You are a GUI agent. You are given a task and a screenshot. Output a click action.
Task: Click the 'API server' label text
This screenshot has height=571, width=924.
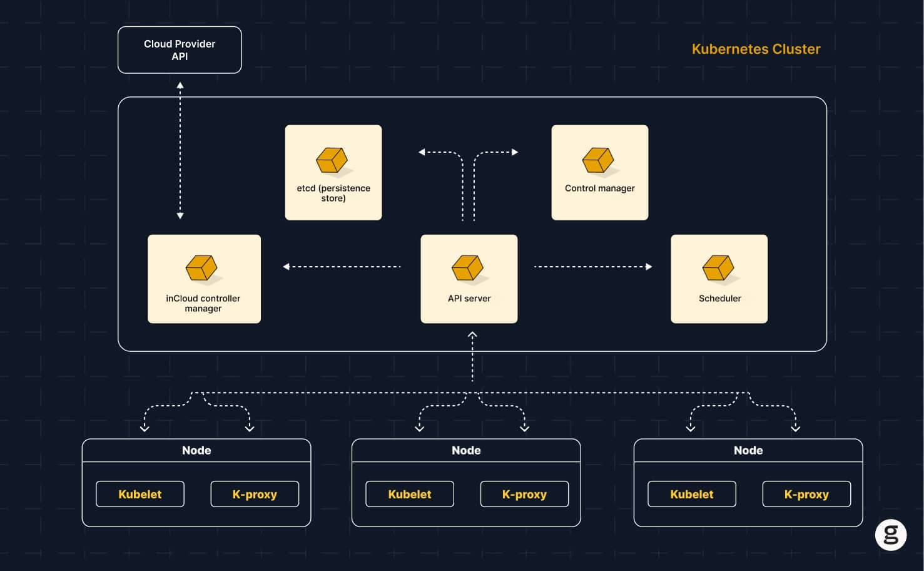469,298
